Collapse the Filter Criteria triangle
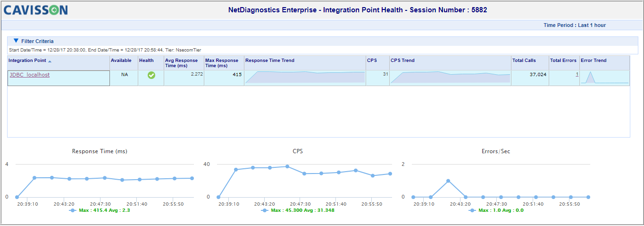The width and height of the screenshot is (644, 226). [x=16, y=41]
